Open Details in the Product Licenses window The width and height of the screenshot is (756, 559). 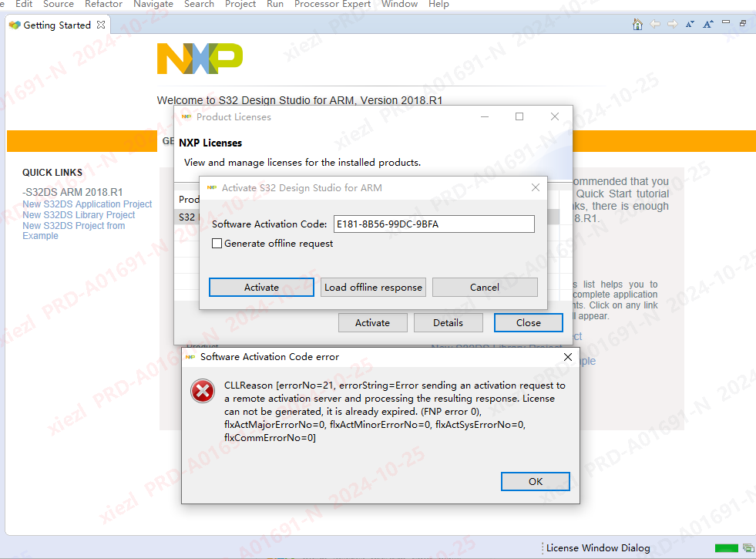448,322
